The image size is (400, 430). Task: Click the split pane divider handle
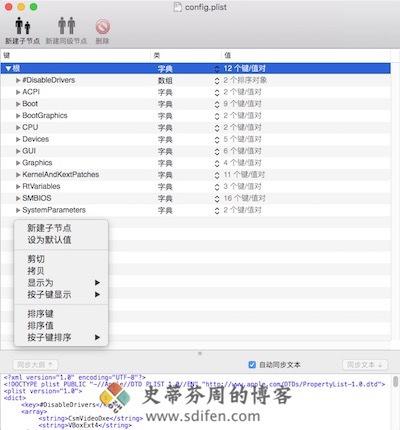[x=200, y=353]
